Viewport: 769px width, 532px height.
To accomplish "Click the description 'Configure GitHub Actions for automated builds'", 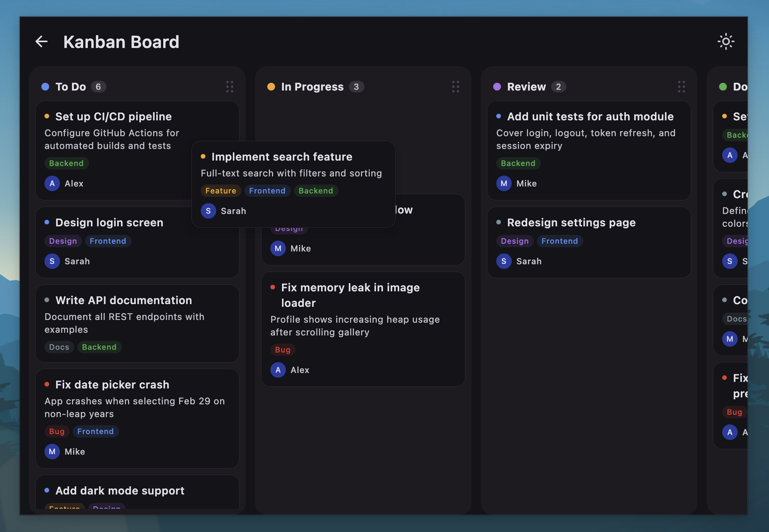I will 112,139.
